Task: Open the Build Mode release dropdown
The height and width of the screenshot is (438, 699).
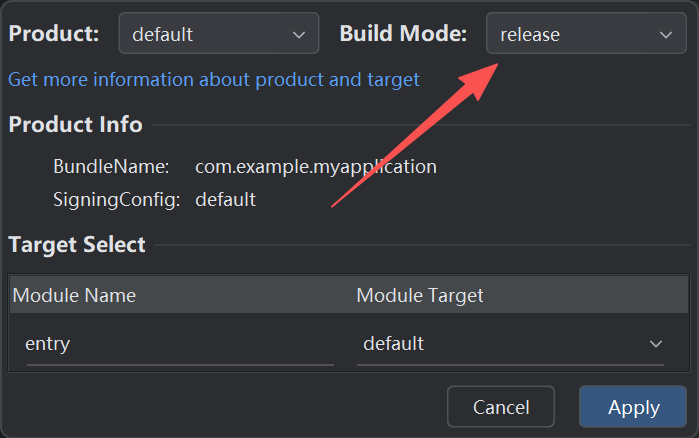Action: tap(585, 34)
